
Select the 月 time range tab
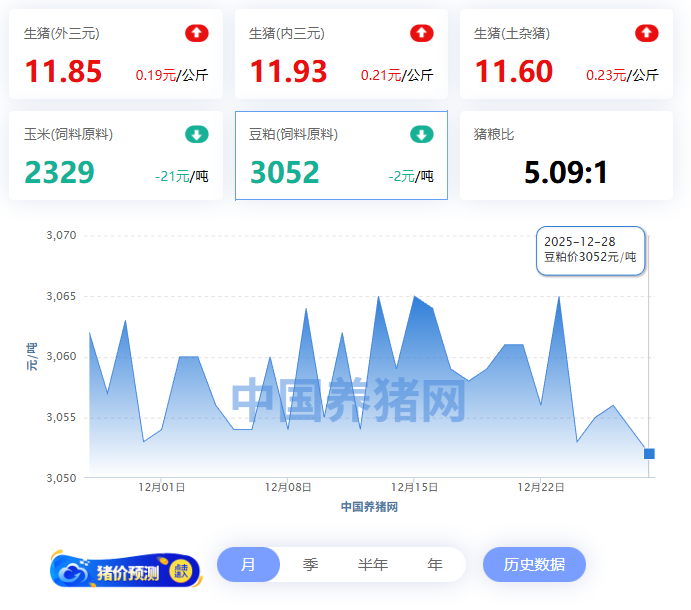tap(248, 565)
